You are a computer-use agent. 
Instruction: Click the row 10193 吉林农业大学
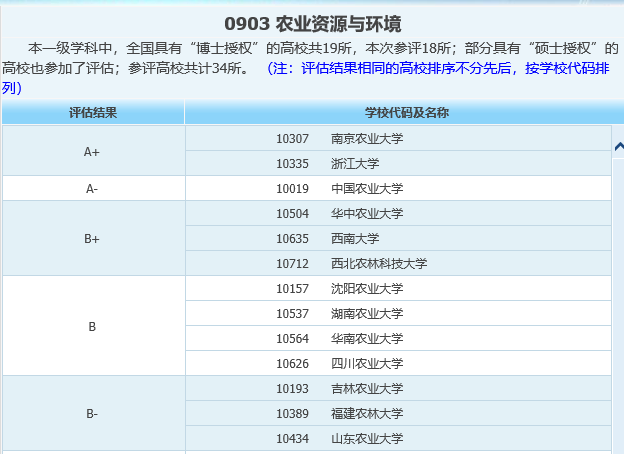pyautogui.click(x=398, y=388)
